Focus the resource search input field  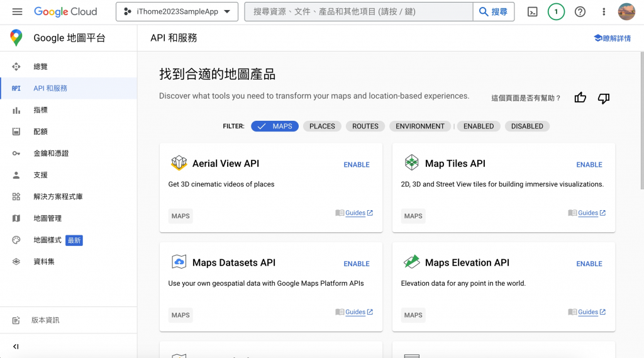(x=358, y=11)
